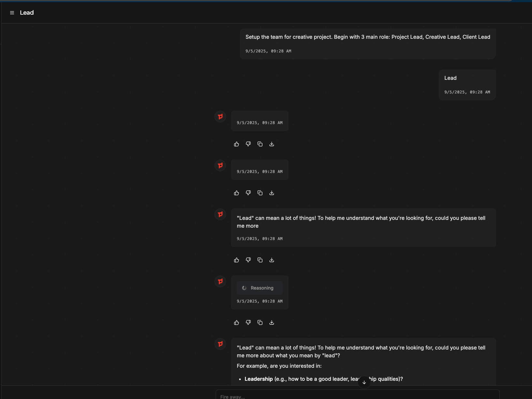Like the truncated reply ending "tell me more"
The width and height of the screenshot is (532, 399).
pos(237,260)
